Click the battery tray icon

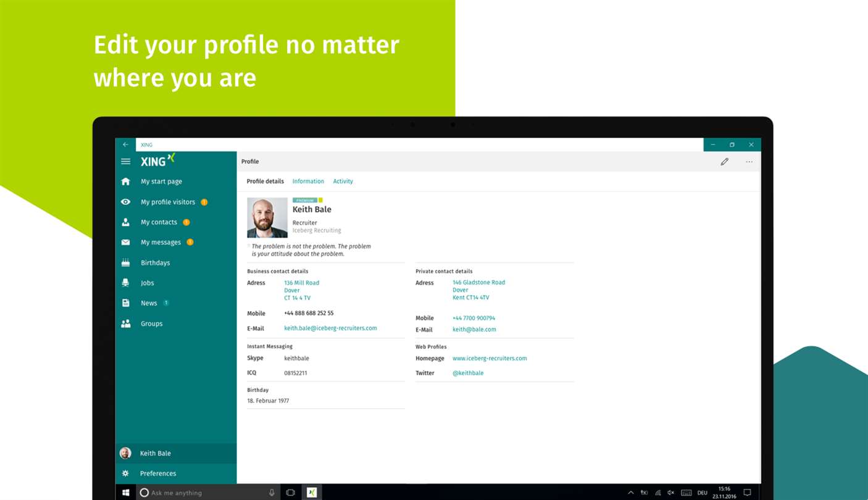point(644,493)
